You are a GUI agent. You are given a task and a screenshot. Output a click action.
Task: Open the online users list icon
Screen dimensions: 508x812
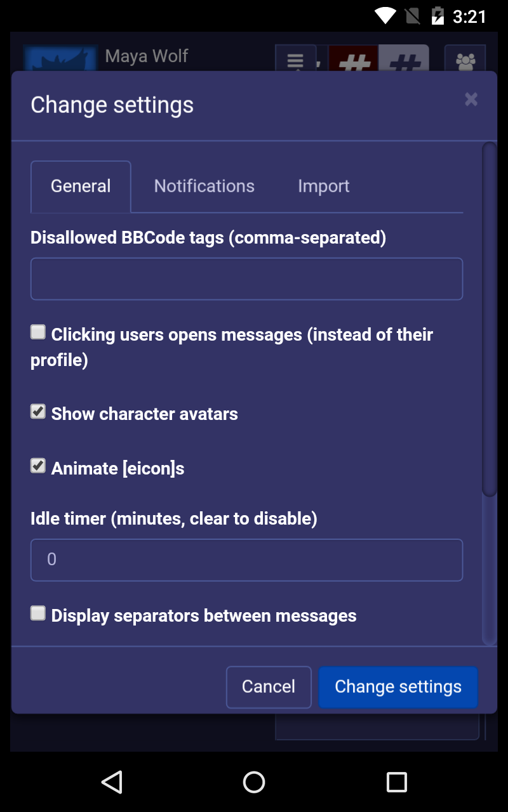tap(465, 62)
